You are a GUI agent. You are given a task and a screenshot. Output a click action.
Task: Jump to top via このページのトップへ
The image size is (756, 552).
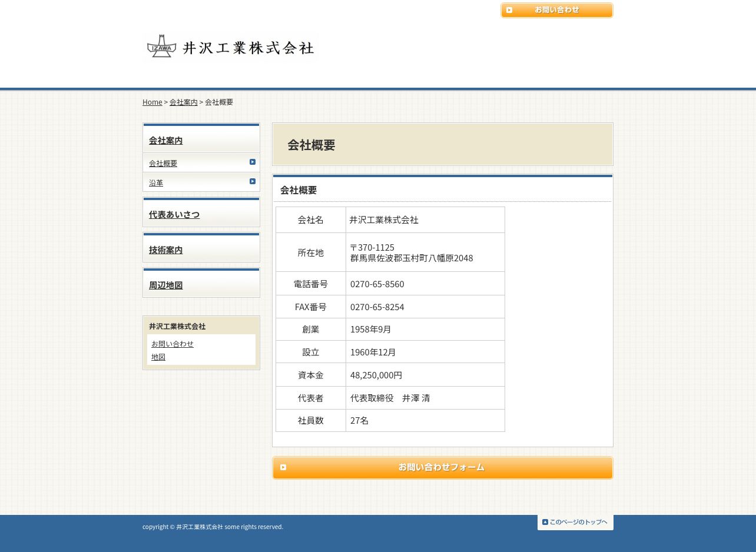(575, 522)
